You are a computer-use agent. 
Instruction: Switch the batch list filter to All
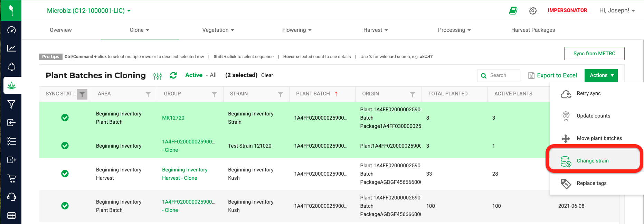(x=213, y=75)
